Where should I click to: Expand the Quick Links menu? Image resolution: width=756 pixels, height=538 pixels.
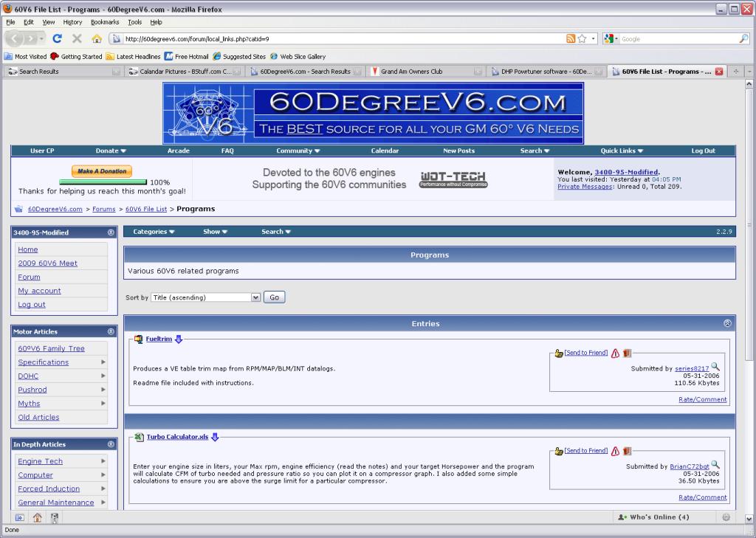[622, 151]
